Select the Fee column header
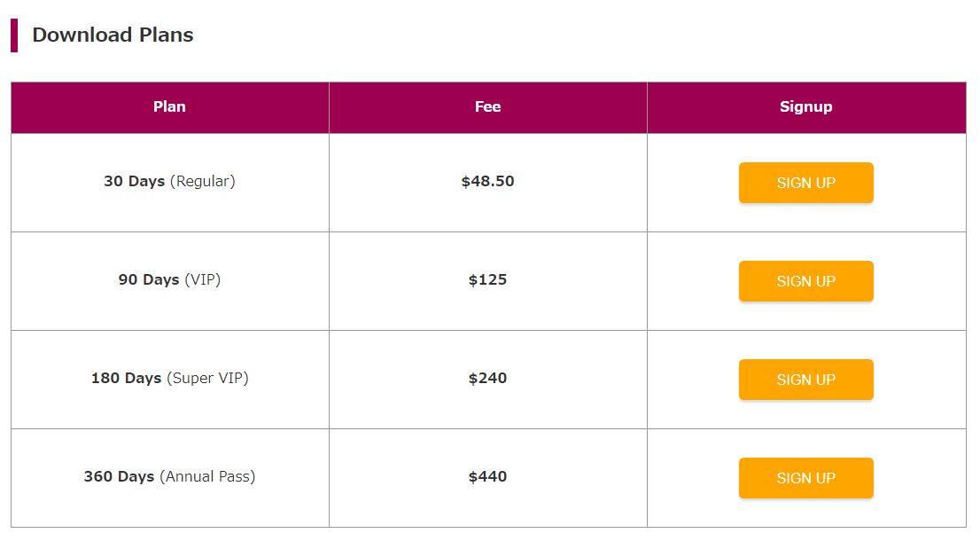This screenshot has width=980, height=541. [487, 107]
